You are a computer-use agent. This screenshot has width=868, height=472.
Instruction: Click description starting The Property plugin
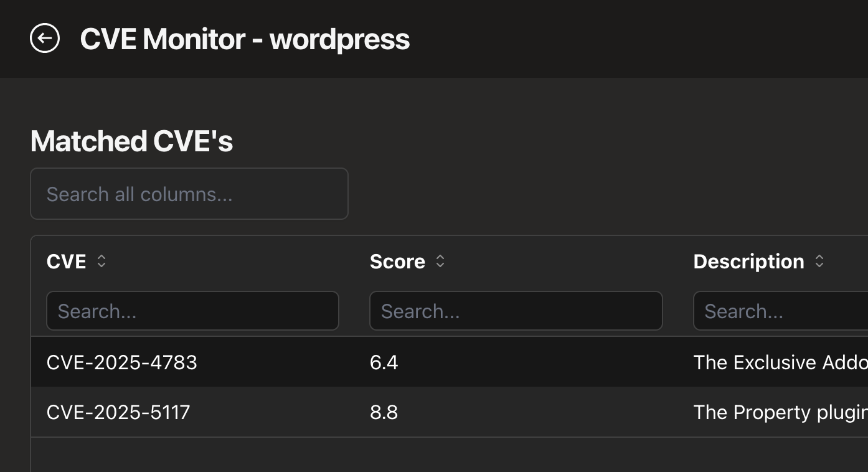781,412
